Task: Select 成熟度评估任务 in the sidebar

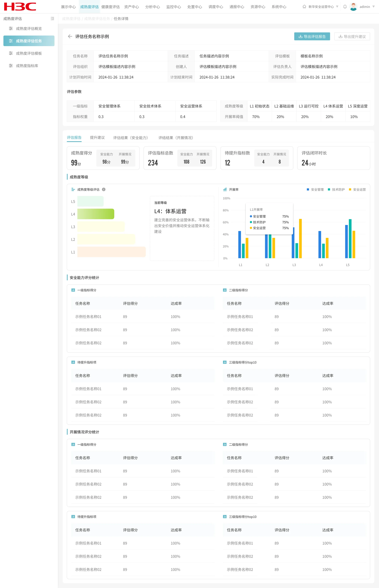Action: point(29,41)
